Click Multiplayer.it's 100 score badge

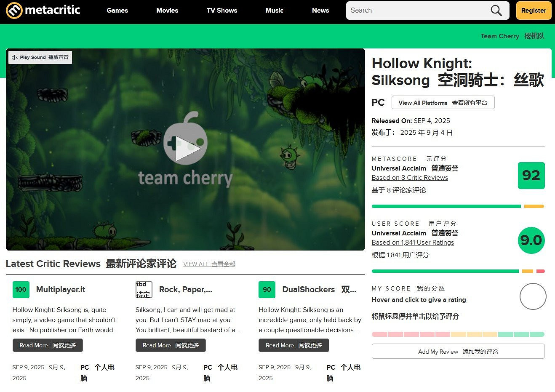pos(21,290)
